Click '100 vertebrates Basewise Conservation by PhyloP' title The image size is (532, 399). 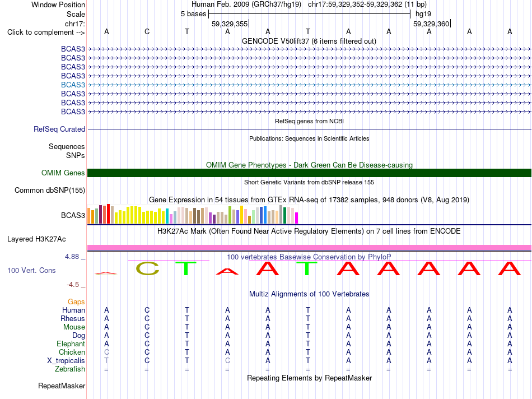point(309,257)
